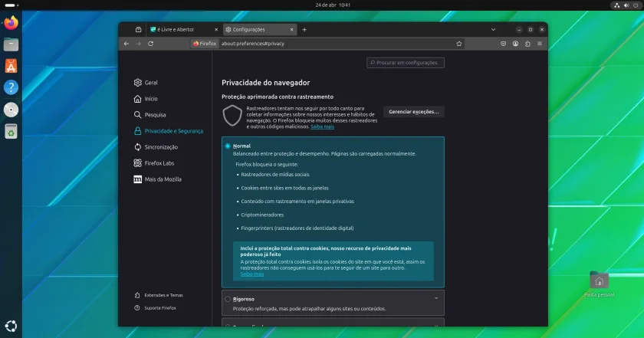Open a new tab with the plus button
The height and width of the screenshot is (338, 644).
[304, 30]
